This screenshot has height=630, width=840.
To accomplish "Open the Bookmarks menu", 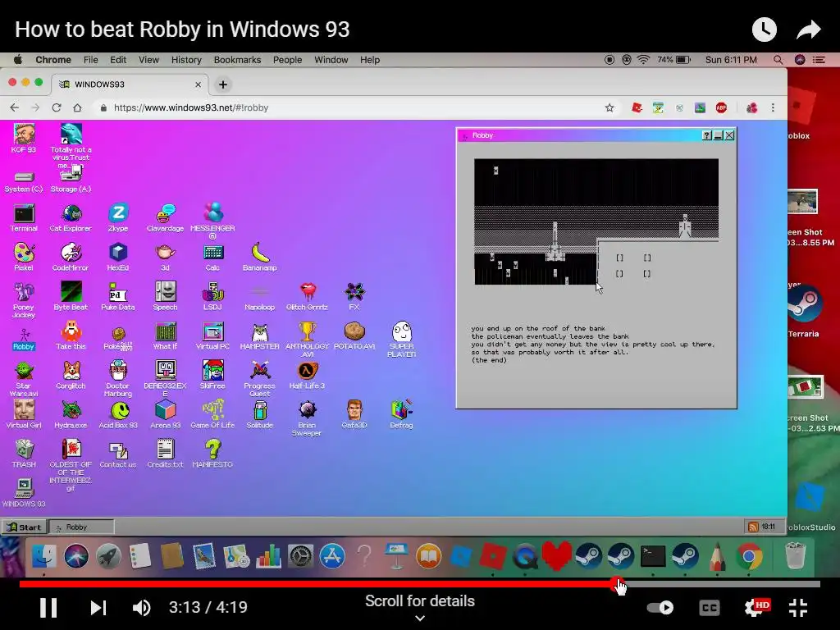I will pos(237,60).
